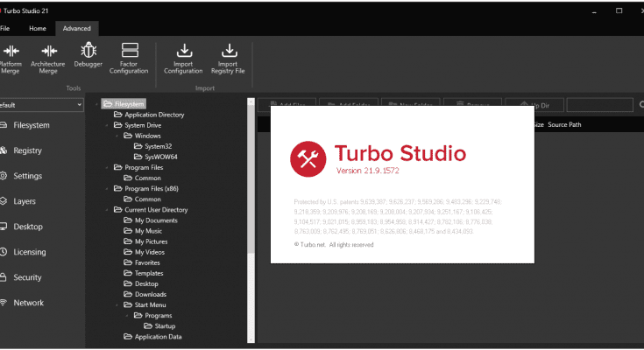This screenshot has width=644, height=350.
Task: Select the Application Directory folder
Action: [x=149, y=115]
